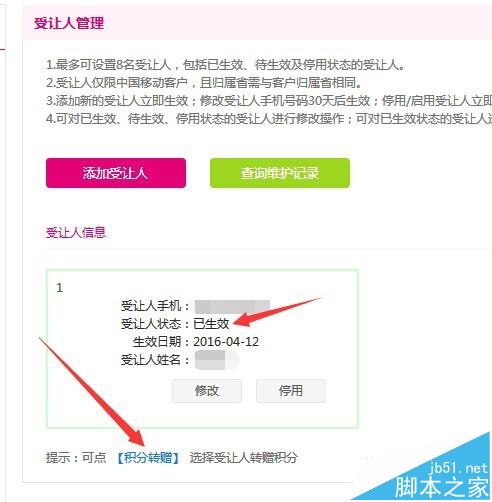The width and height of the screenshot is (492, 502).
Task: Click the 生效日期 value 2016-04-12
Action: tap(226, 342)
